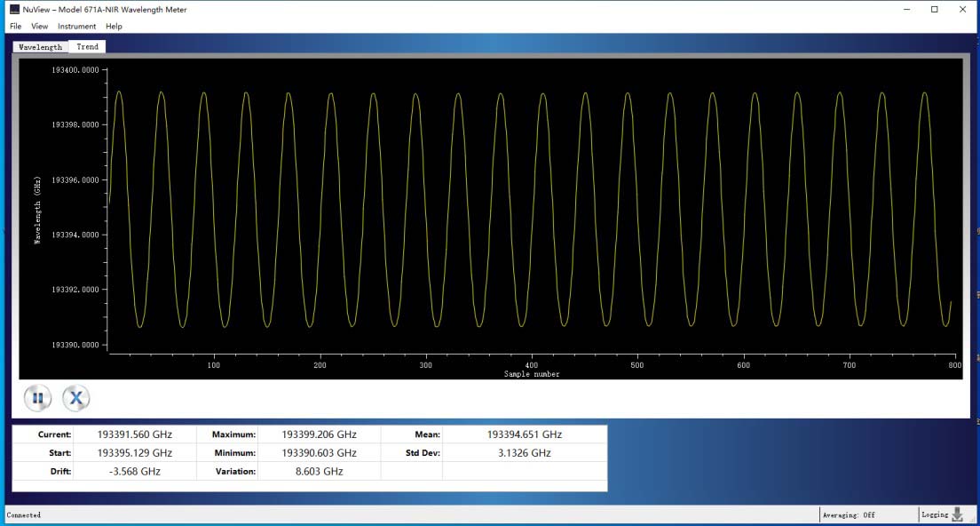Open the Help menu
Image resolution: width=980 pixels, height=526 pixels.
[x=114, y=26]
